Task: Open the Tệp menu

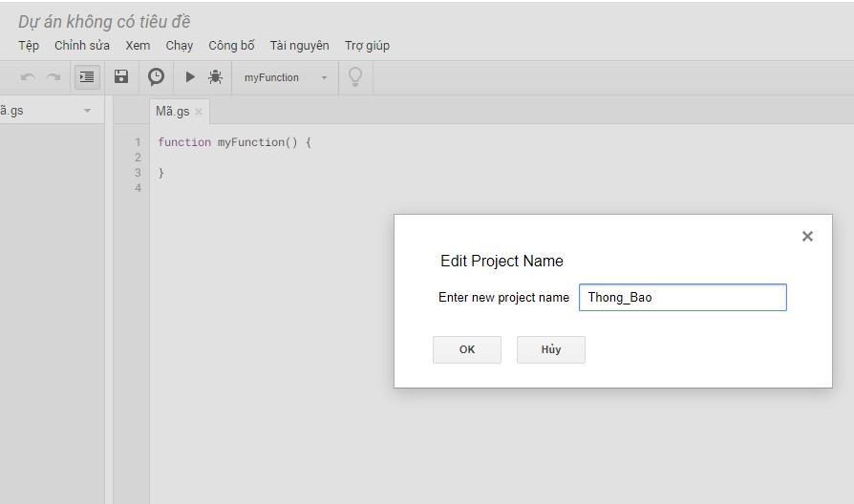Action: point(29,46)
